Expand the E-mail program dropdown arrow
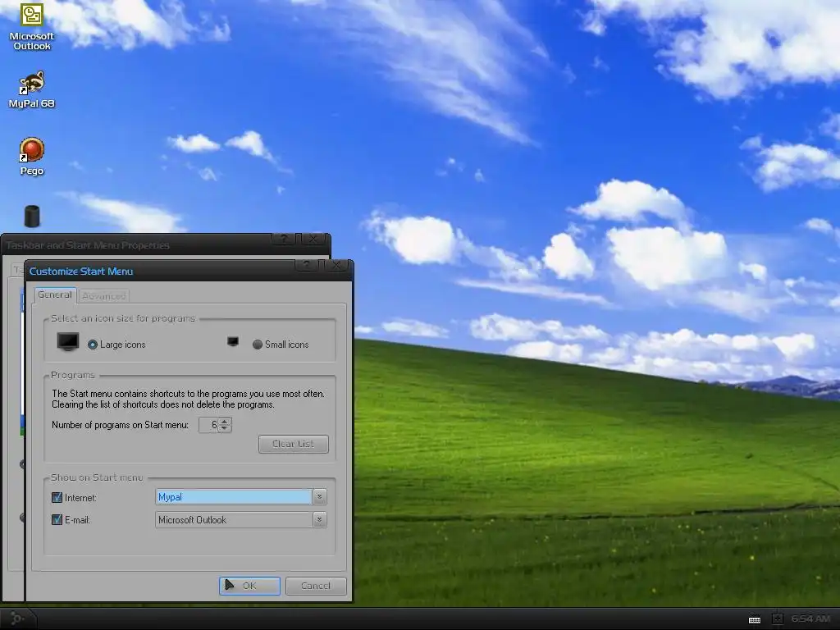 (x=319, y=519)
